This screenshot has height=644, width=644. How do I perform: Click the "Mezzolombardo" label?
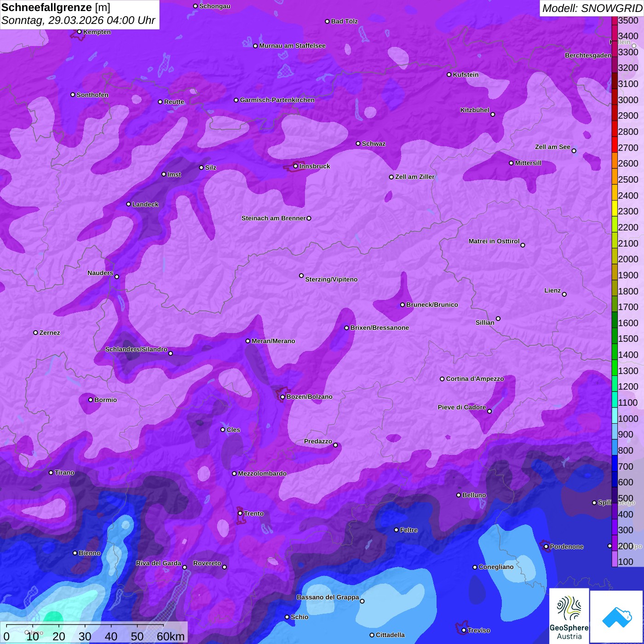click(x=262, y=473)
